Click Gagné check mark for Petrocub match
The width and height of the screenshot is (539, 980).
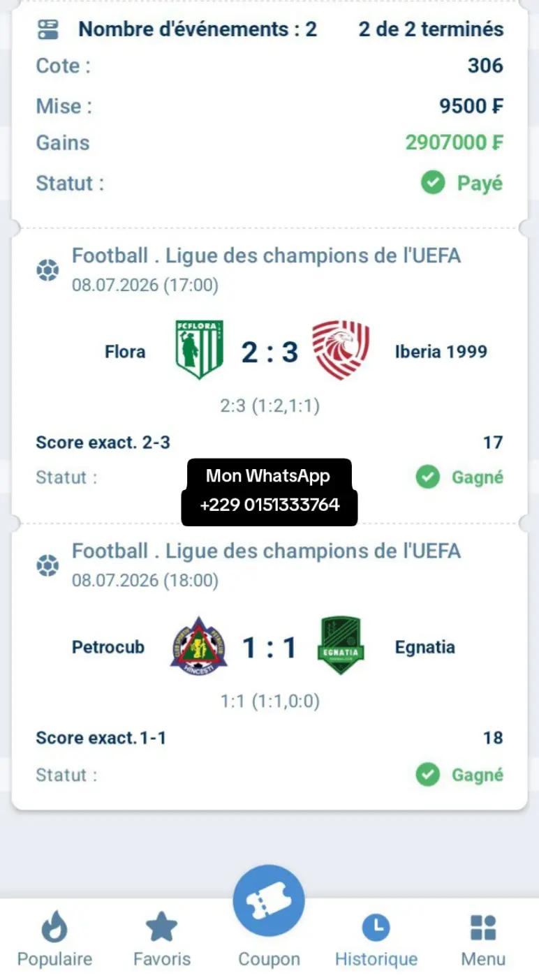pyautogui.click(x=428, y=775)
